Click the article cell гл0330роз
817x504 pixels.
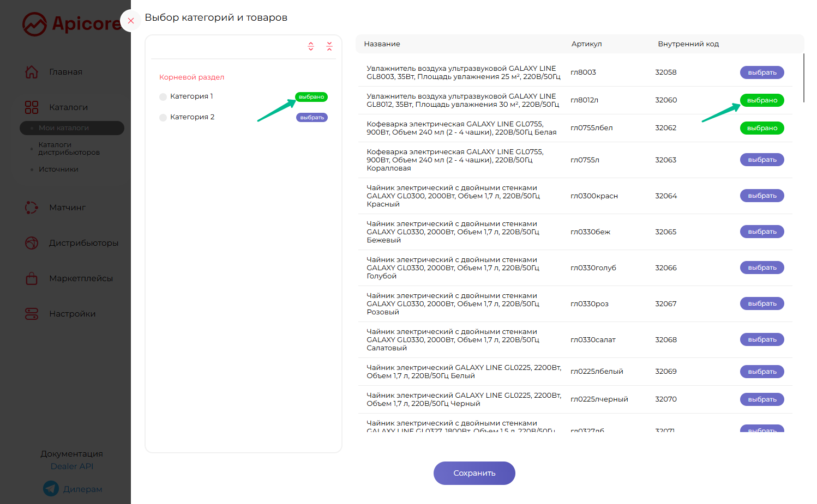pos(589,304)
